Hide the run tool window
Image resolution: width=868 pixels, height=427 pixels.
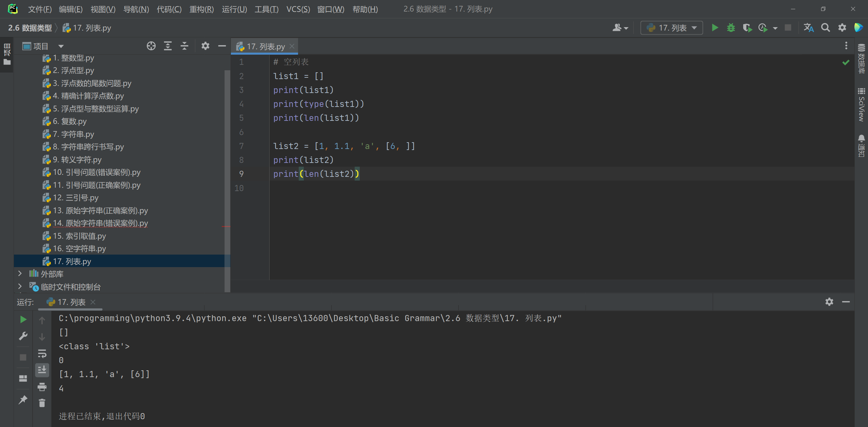pyautogui.click(x=846, y=301)
